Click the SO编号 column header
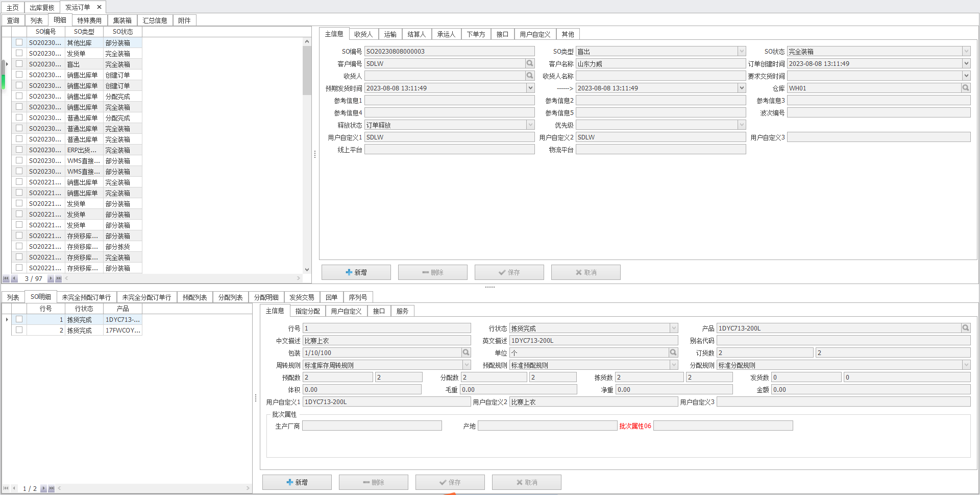Screen dimensions: 980x495 coord(45,32)
